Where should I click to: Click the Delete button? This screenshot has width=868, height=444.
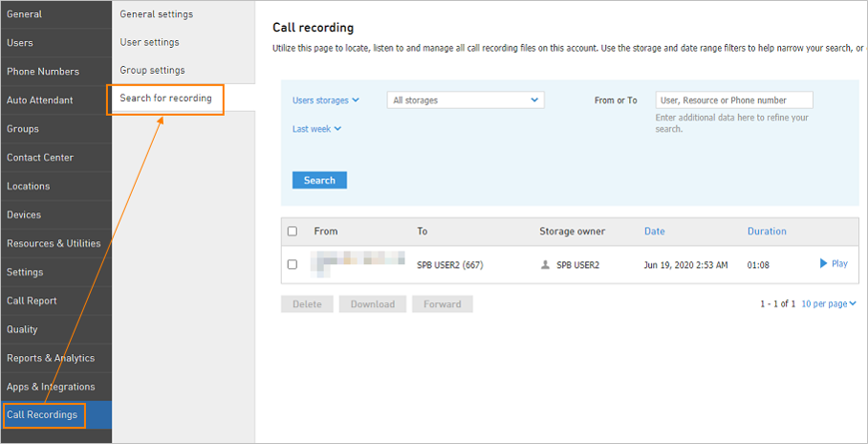307,304
